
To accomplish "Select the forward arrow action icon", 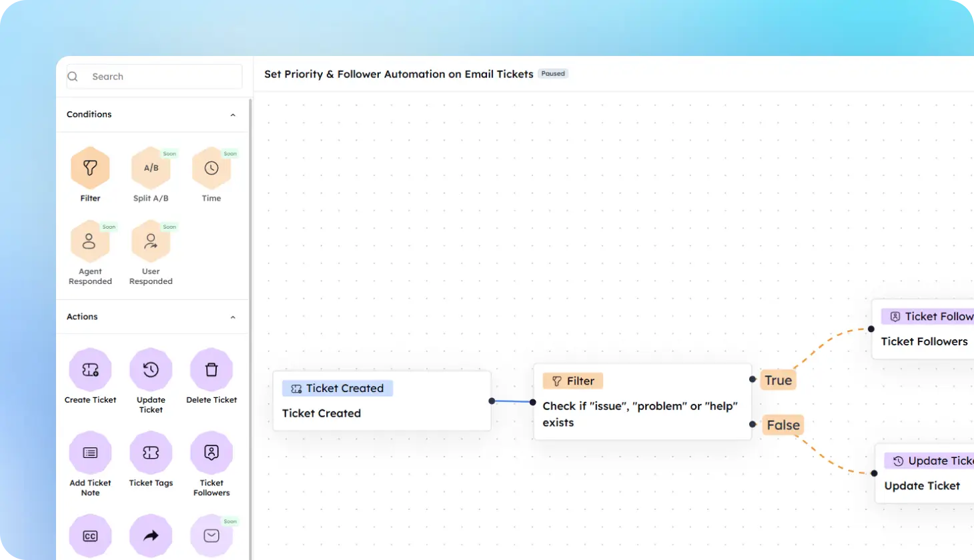I will point(151,536).
